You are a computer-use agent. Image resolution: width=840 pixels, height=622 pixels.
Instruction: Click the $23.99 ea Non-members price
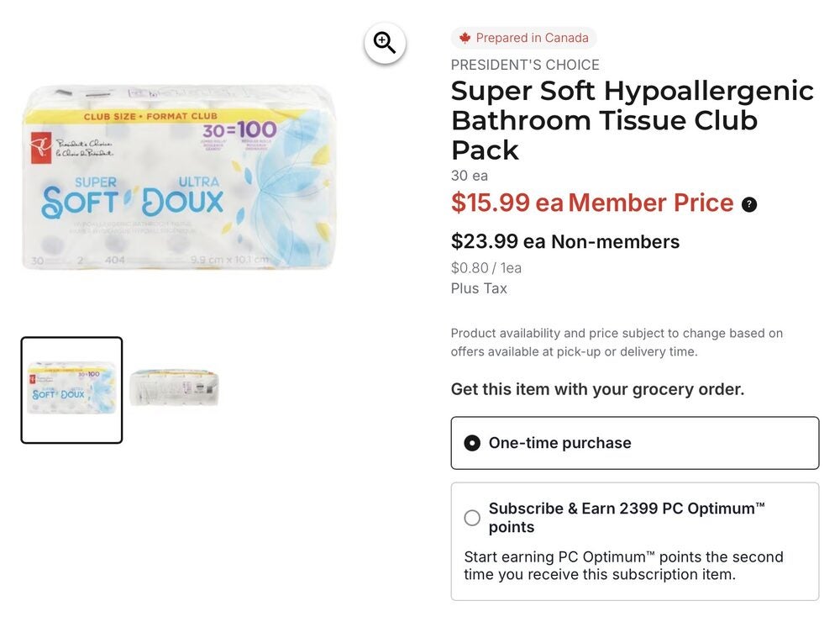pos(564,242)
